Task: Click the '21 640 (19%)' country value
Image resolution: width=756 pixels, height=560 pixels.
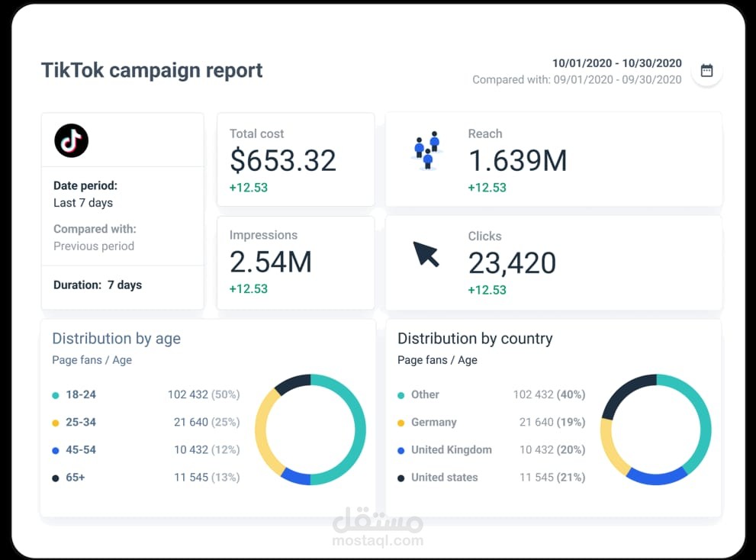Action: click(x=552, y=422)
